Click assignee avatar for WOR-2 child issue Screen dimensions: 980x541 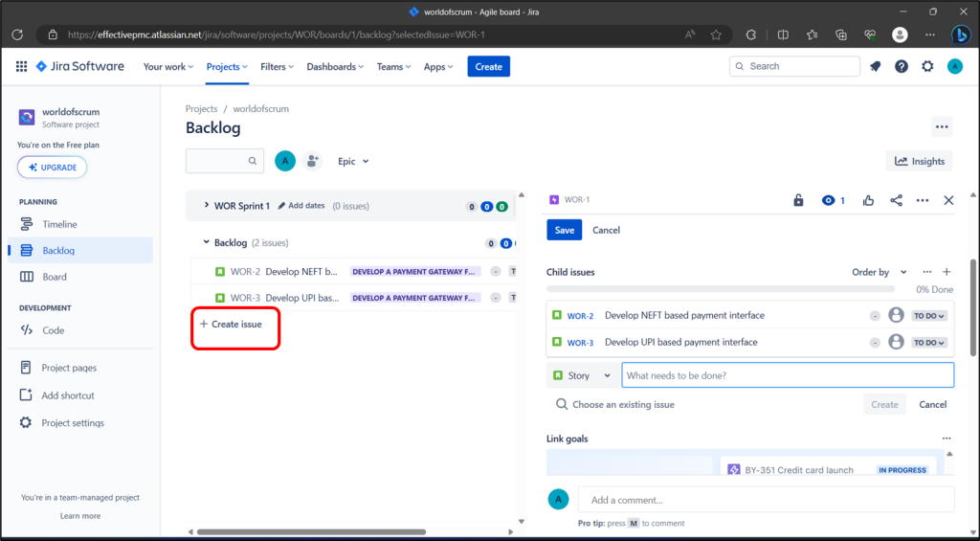tap(896, 315)
